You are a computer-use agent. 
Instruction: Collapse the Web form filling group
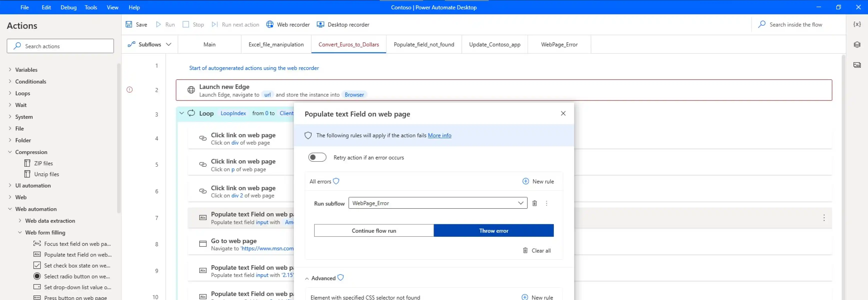pyautogui.click(x=20, y=232)
